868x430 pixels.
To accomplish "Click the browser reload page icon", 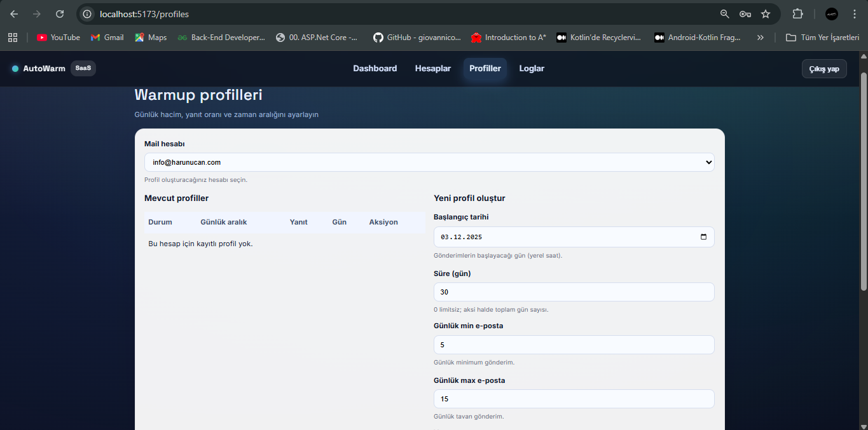I will (x=60, y=14).
